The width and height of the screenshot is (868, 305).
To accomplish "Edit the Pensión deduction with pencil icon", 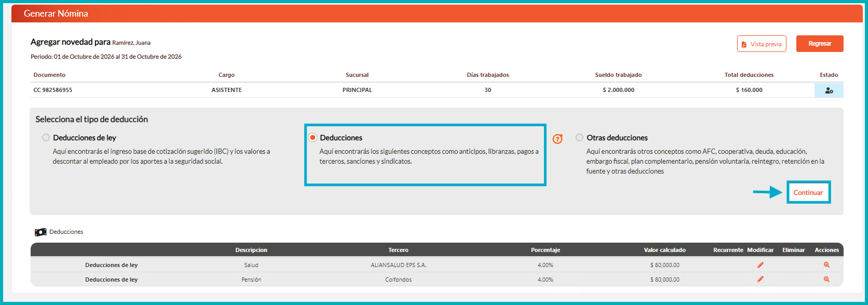I will 760,279.
